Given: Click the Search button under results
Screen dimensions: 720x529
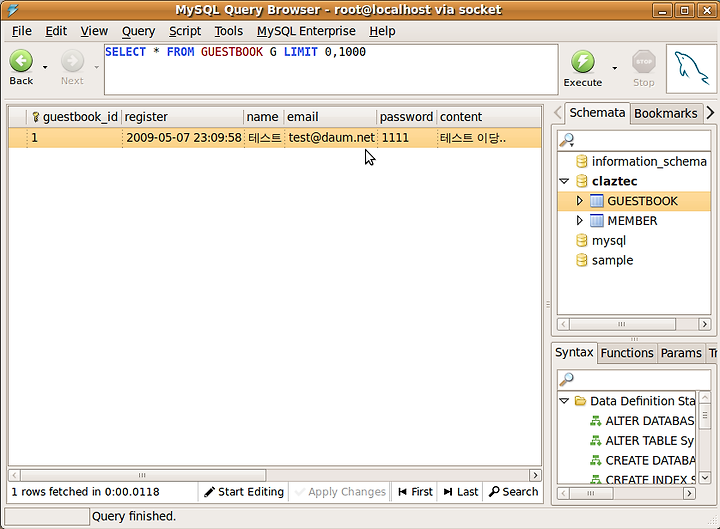Looking at the screenshot, I should click(513, 492).
